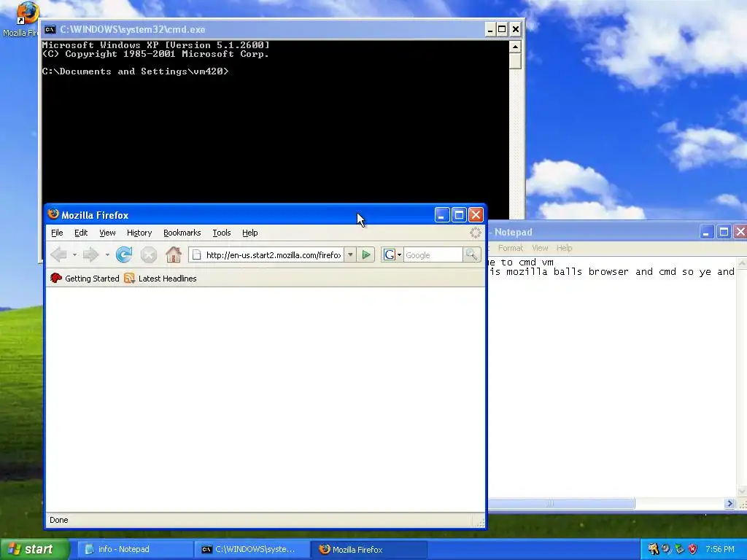Open Firefox View menu
This screenshot has height=560, width=747.
point(108,233)
